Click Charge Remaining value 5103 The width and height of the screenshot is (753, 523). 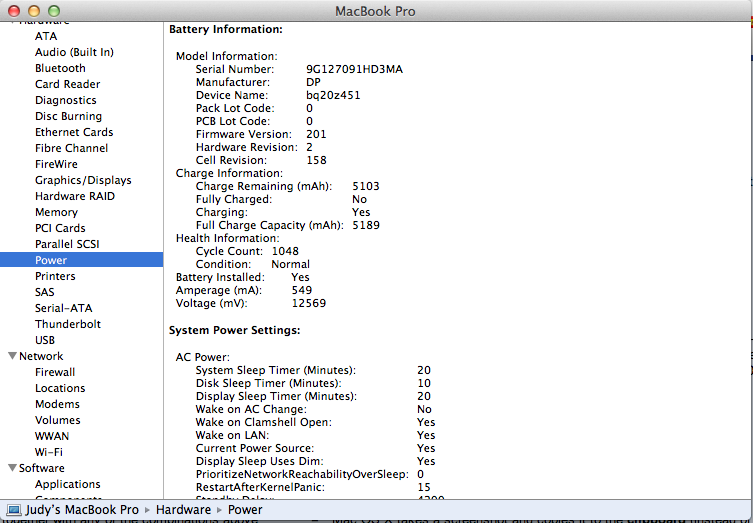click(x=366, y=186)
